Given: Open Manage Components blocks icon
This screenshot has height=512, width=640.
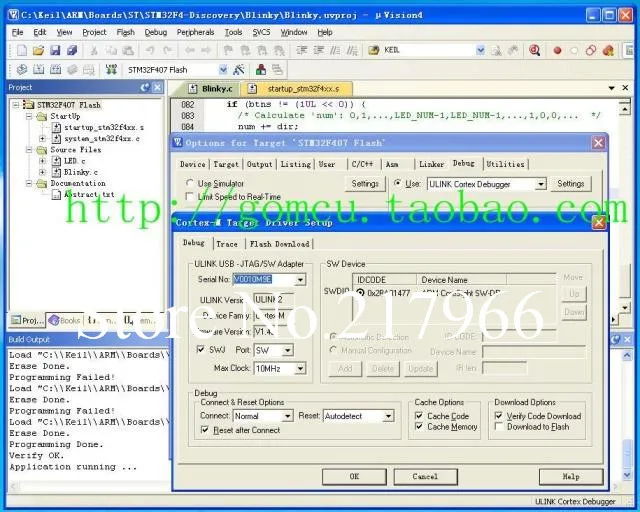Looking at the screenshot, I should tap(261, 70).
